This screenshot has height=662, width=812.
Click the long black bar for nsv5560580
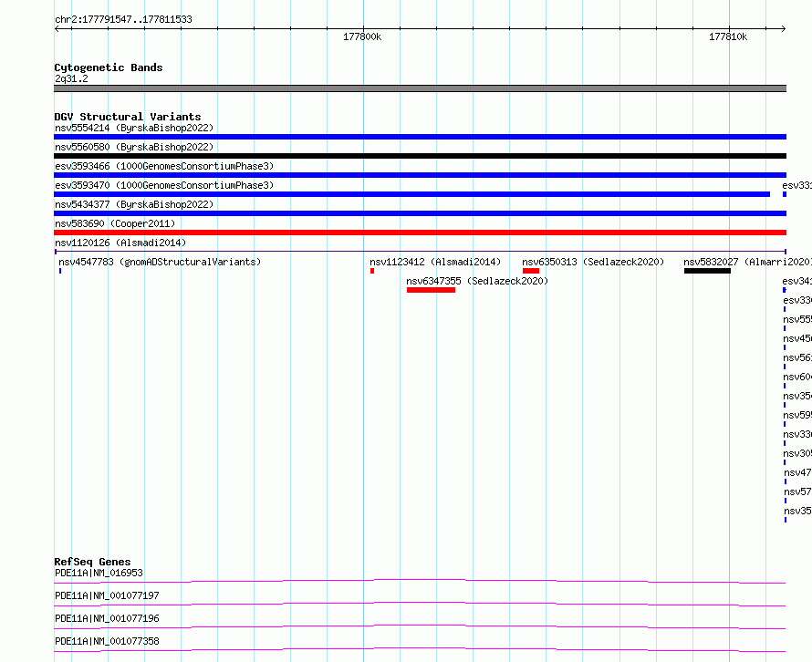click(x=420, y=156)
